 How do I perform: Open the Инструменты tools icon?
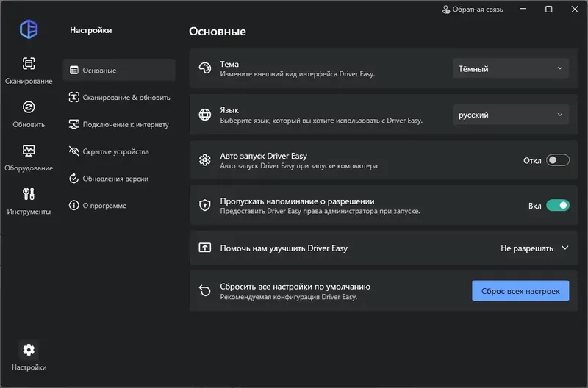click(29, 194)
